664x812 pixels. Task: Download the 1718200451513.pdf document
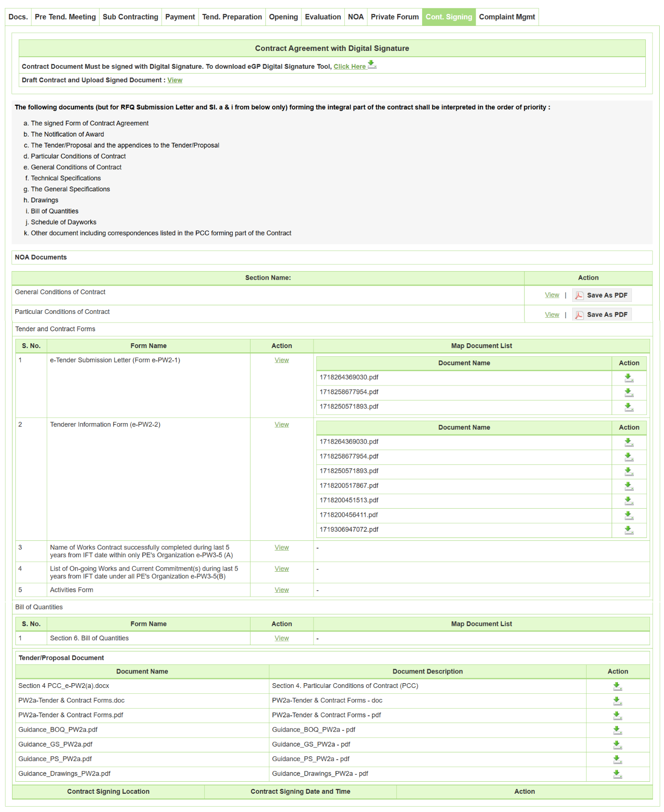click(629, 500)
